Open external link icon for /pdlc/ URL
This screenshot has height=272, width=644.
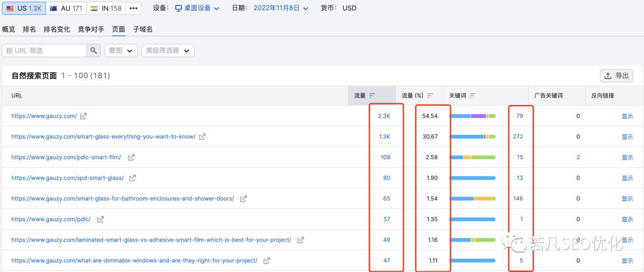(x=100, y=220)
